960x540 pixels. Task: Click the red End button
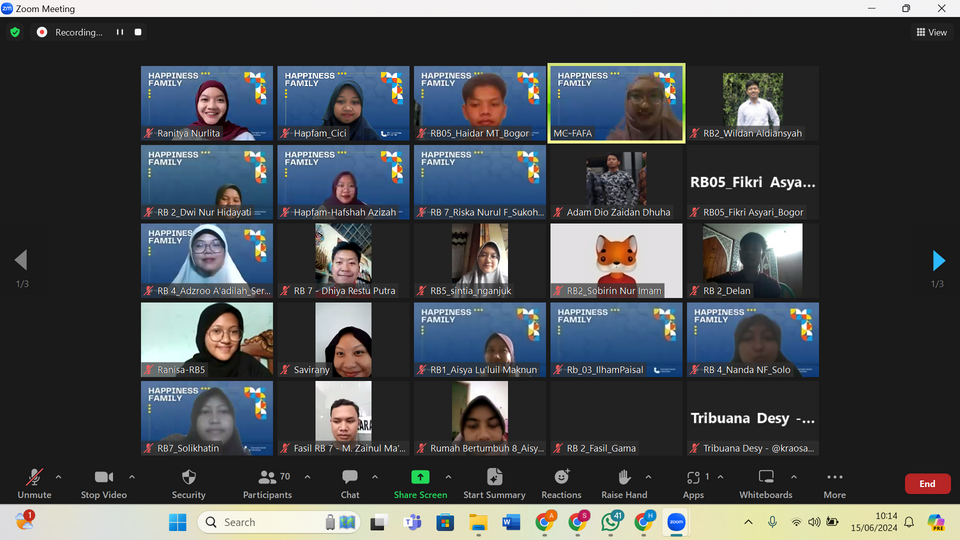[x=927, y=484]
